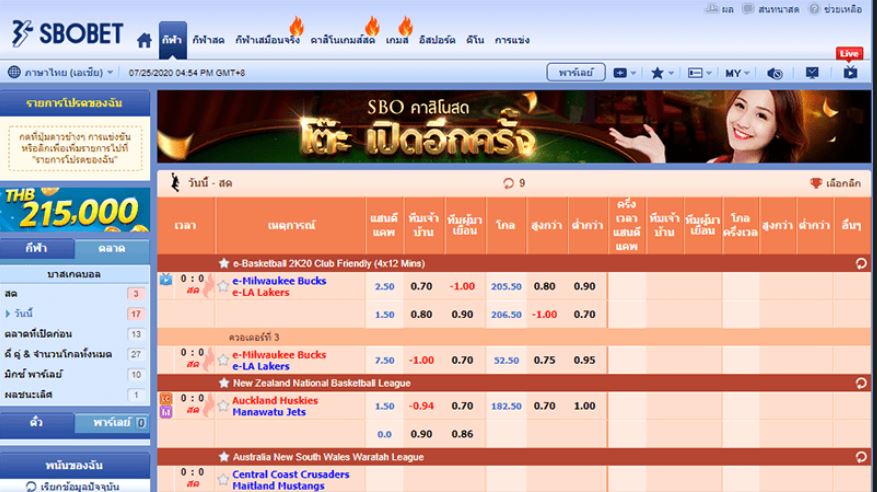Refresh the e-Basketball 2K20 Club Friendly league
The image size is (877, 492).
[x=861, y=264]
